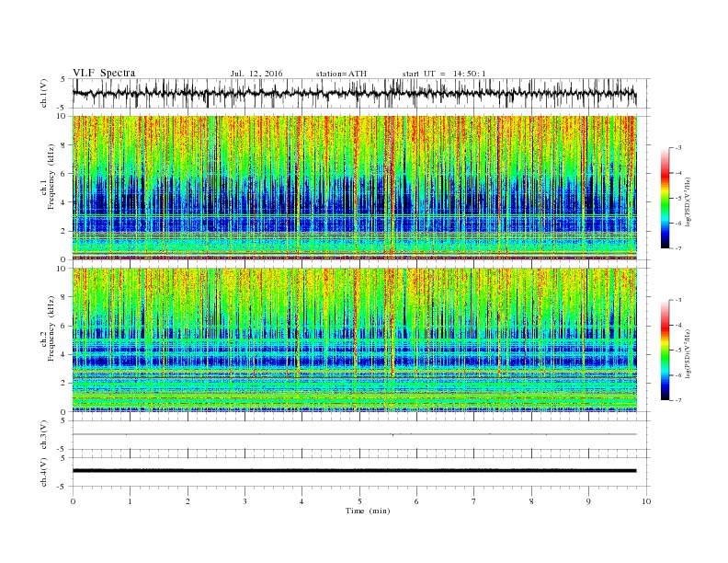
Task: Click the time-axis tick label "1"
Action: (130, 501)
